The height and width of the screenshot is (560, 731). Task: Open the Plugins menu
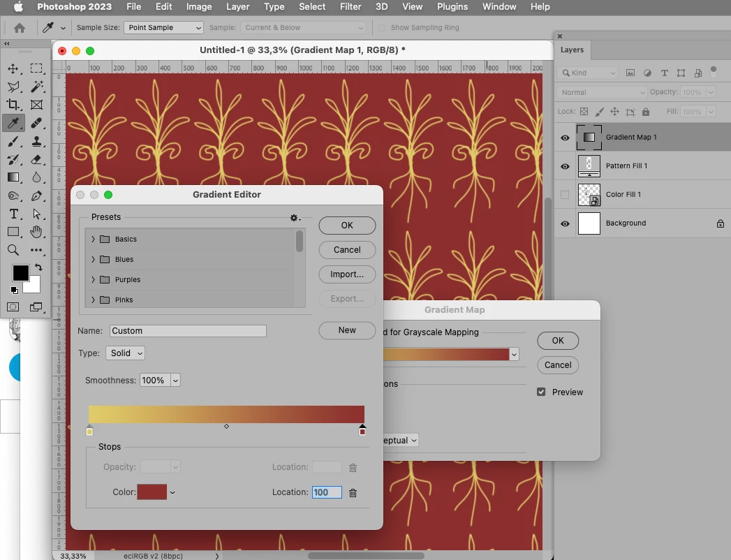(x=452, y=6)
